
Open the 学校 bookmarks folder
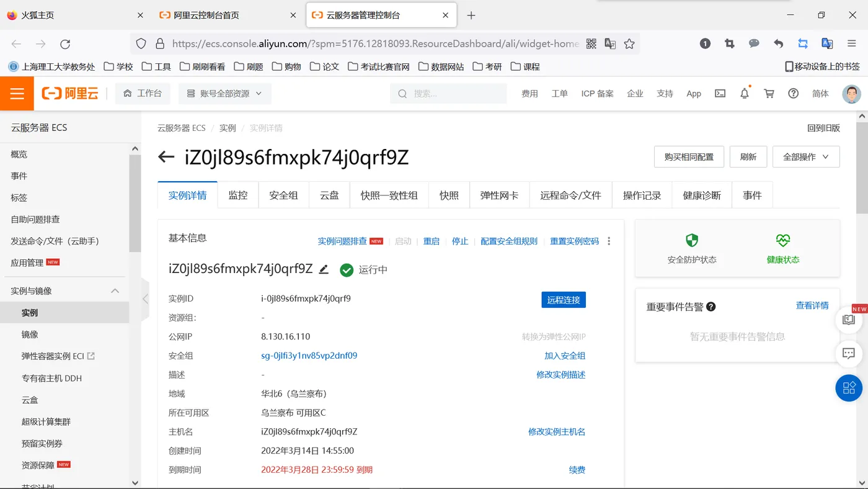(118, 66)
